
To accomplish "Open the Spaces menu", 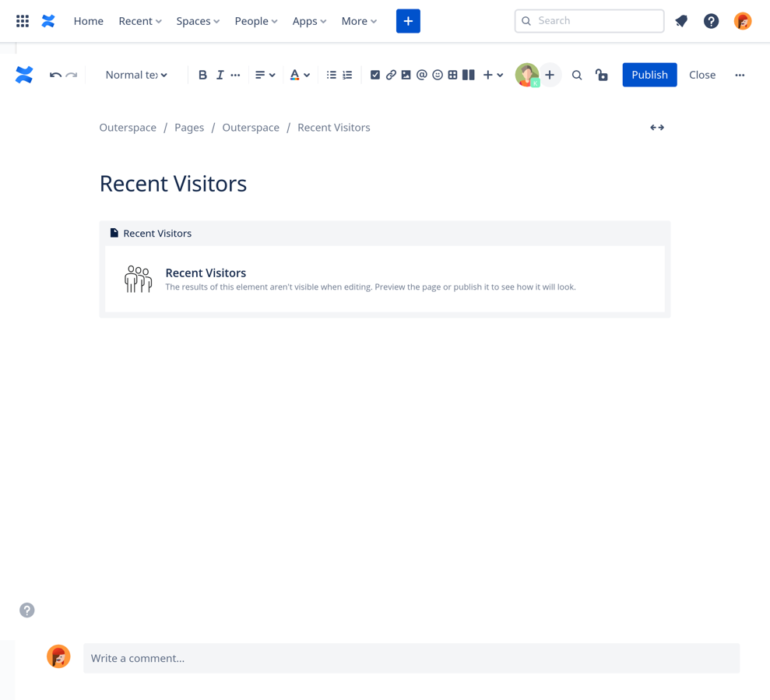I will pos(198,21).
